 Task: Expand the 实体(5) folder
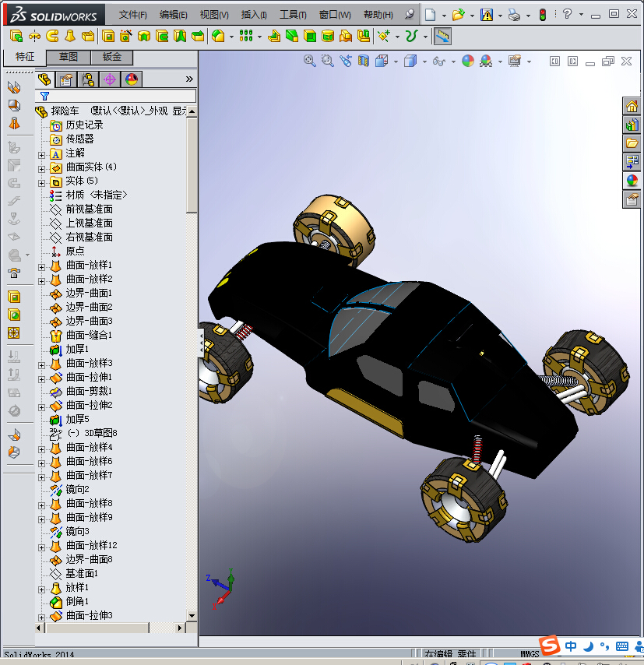(41, 183)
